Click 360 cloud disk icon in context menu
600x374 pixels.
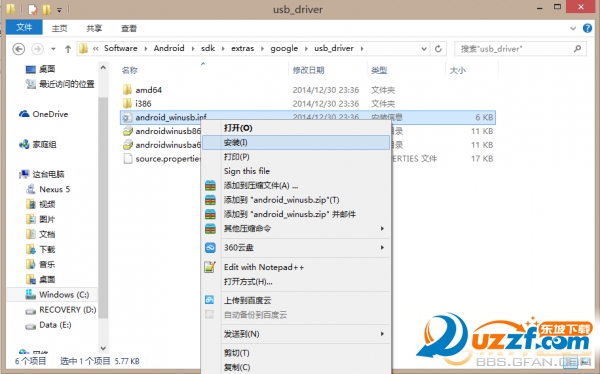coord(210,248)
